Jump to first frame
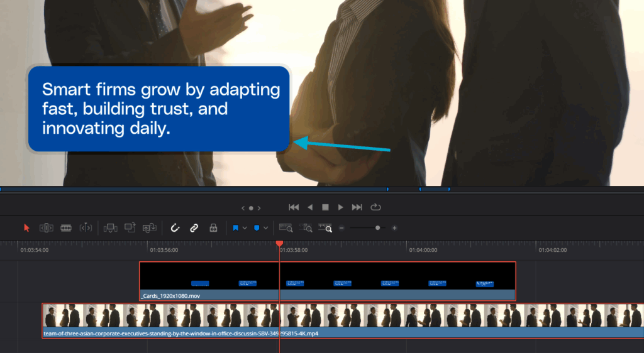The height and width of the screenshot is (353, 644). (294, 207)
